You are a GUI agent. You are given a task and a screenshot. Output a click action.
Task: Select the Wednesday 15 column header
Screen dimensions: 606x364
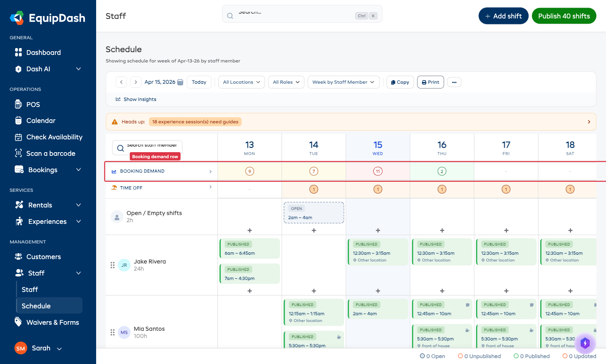(x=378, y=148)
